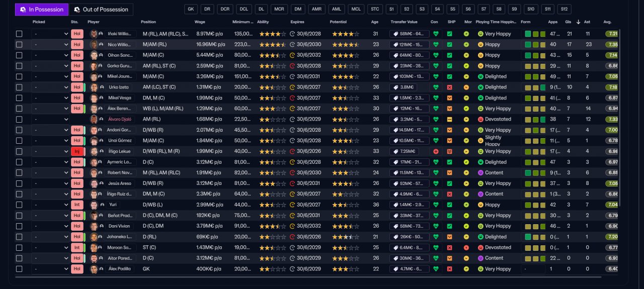Tick the checkbox for Iñaki Williams
This screenshot has width=644, height=289.
[x=19, y=34]
